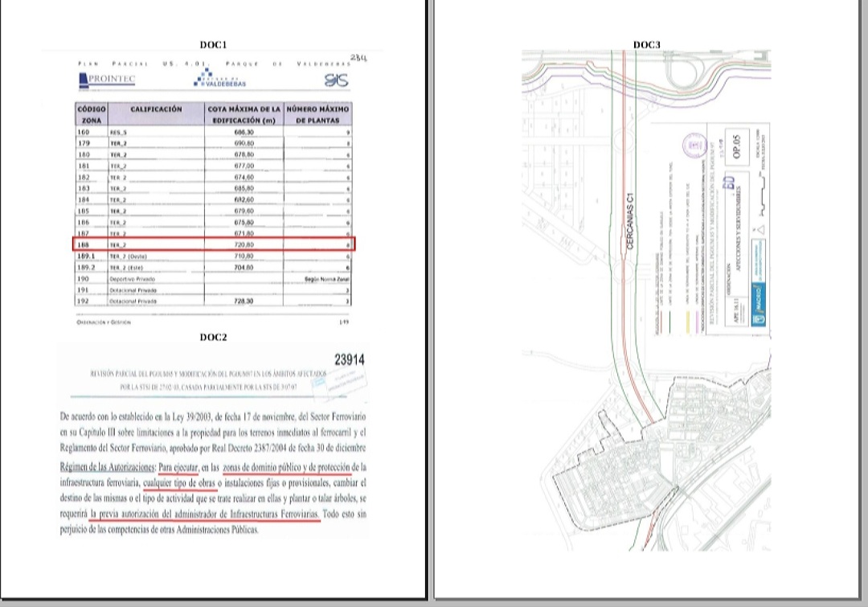Image resolution: width=868 pixels, height=607 pixels.
Task: Click the blue stamp on the DOC2 header
Action: (340, 383)
